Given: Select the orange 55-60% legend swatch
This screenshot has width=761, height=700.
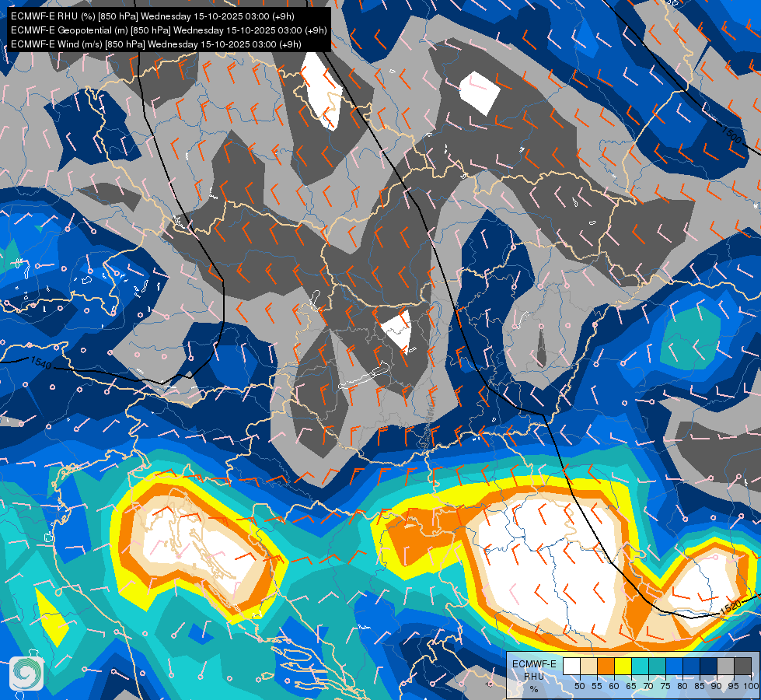Looking at the screenshot, I should click(x=606, y=666).
